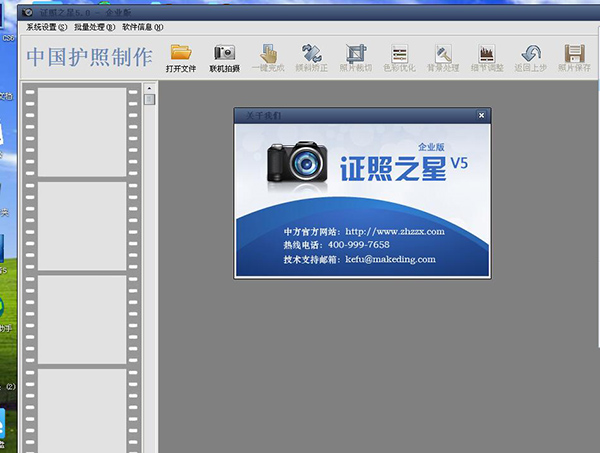
Task: Open the 打开文件 folder icon
Action: click(x=181, y=58)
